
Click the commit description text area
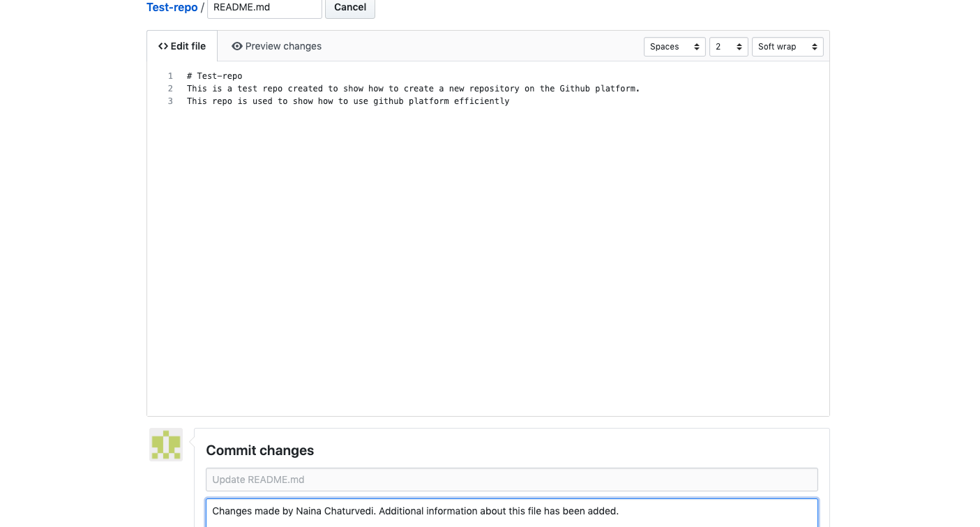coord(512,512)
